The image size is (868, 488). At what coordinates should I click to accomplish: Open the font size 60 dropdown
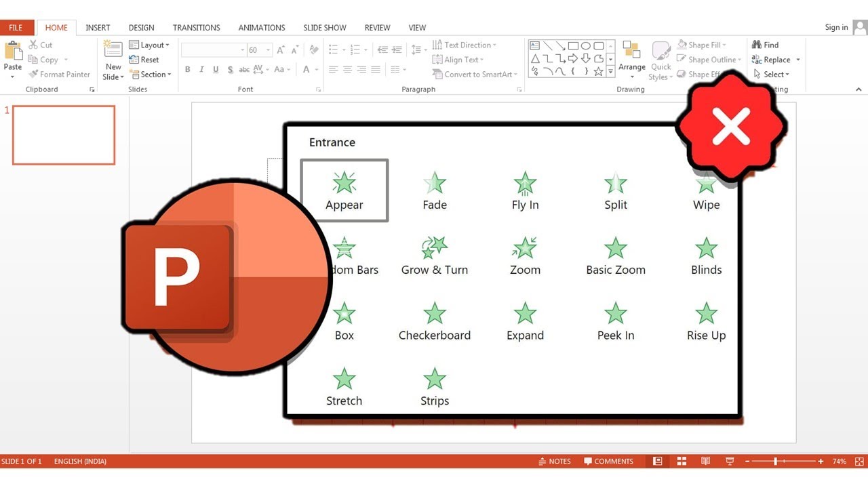[269, 50]
